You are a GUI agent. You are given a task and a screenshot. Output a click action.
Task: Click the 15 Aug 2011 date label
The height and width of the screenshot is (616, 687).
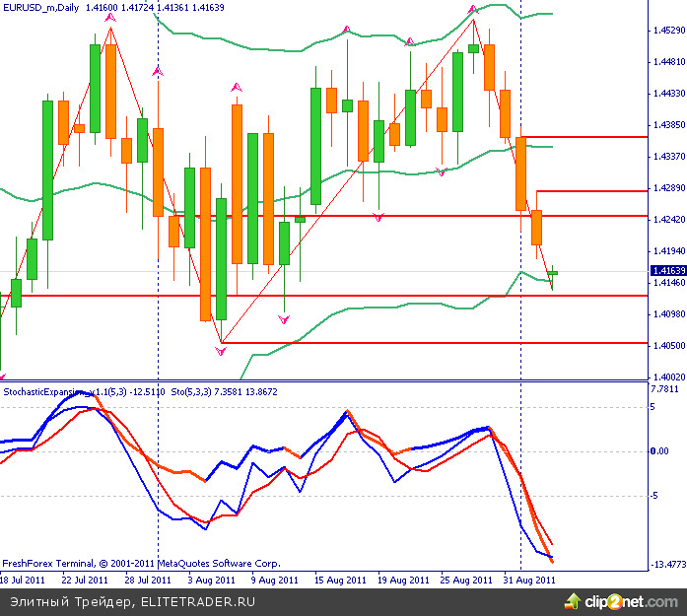pyautogui.click(x=339, y=581)
